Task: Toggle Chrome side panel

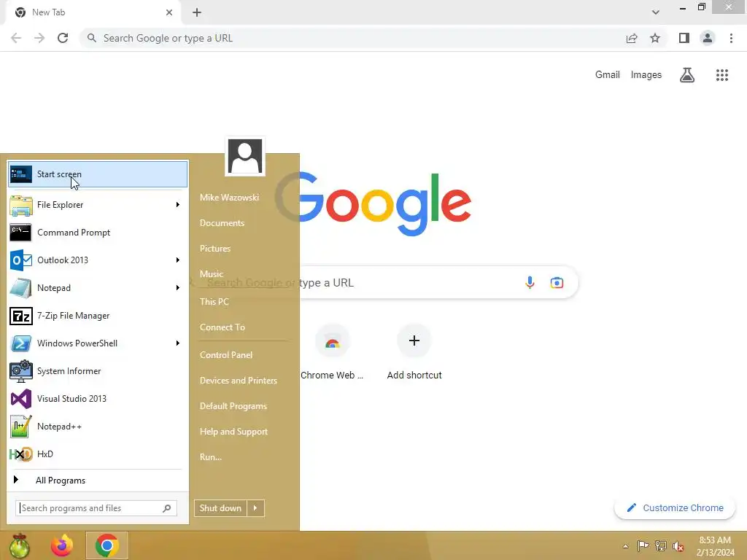Action: [x=684, y=38]
